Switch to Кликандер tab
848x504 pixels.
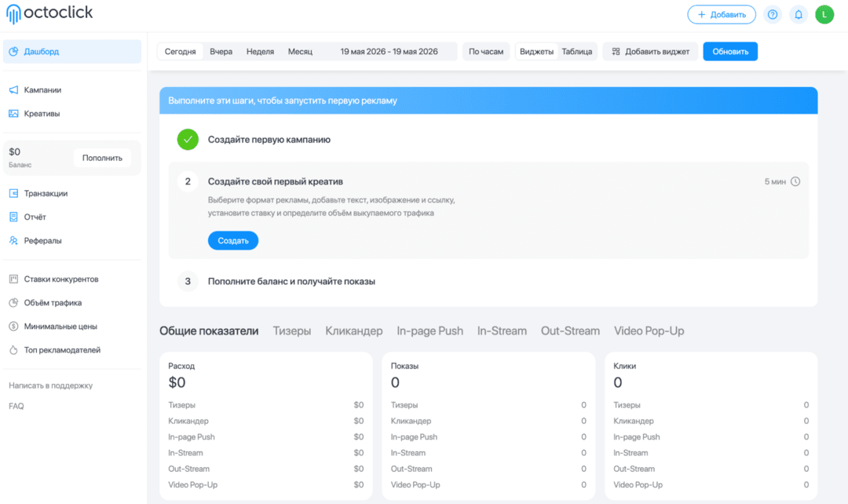point(353,331)
